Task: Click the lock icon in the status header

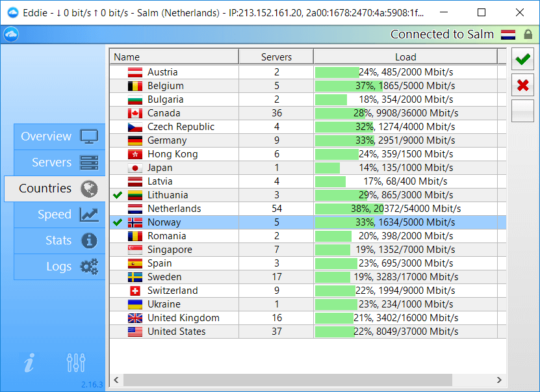Action: 528,34
